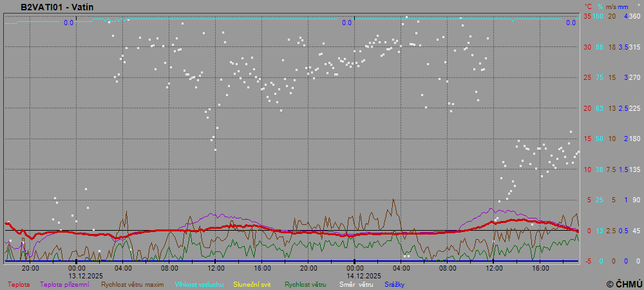This screenshot has height=290, width=644.
Task: Click the °C unit header
Action: 587,6
